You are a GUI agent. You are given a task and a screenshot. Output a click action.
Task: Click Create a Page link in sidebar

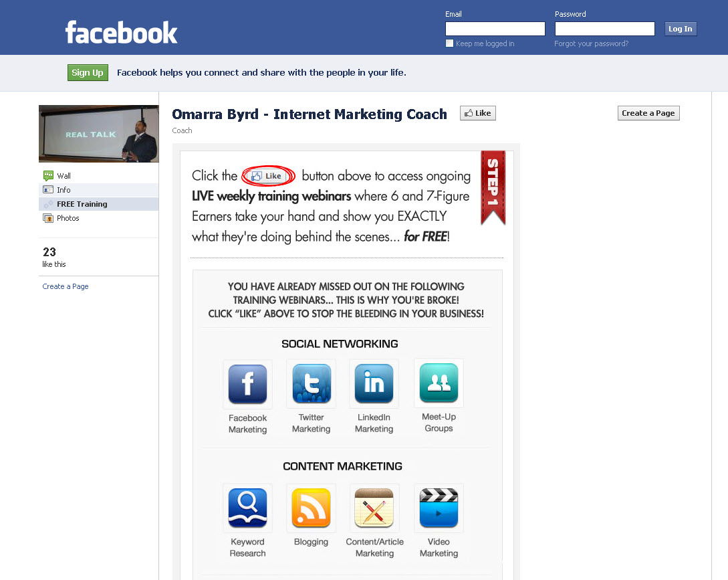[66, 286]
